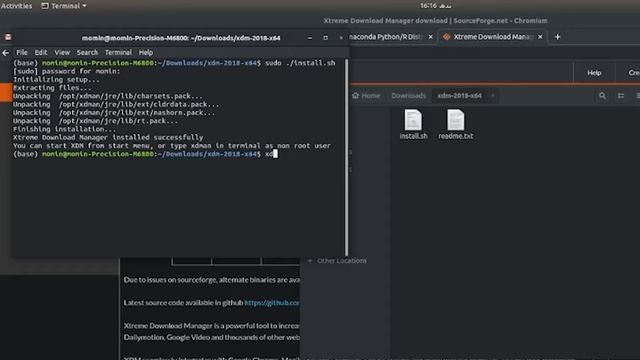Click the terminal window icon in title bar
This screenshot has width=640, height=360.
pos(8,37)
